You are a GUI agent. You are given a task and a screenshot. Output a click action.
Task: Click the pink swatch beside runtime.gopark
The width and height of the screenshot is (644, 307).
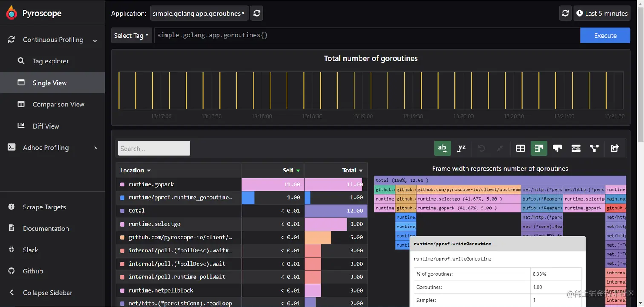coord(122,184)
